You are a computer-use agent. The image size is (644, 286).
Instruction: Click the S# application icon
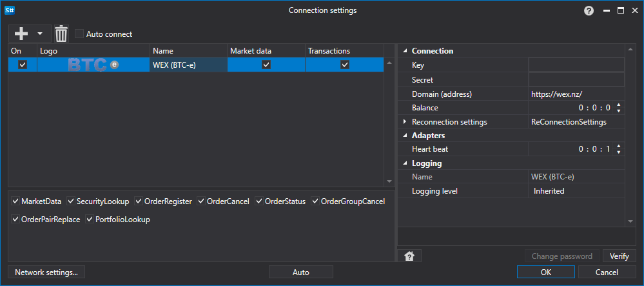pos(10,11)
